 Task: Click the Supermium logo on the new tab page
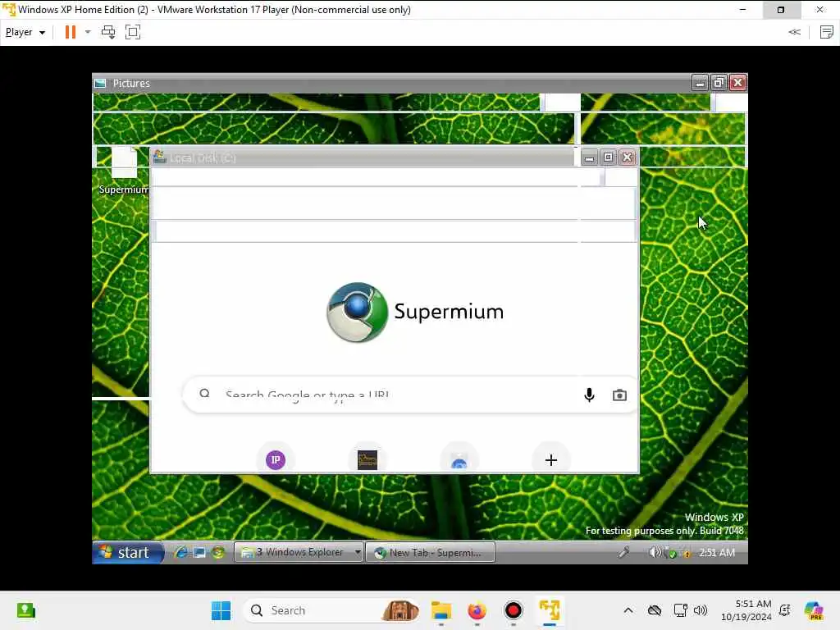coord(415,313)
